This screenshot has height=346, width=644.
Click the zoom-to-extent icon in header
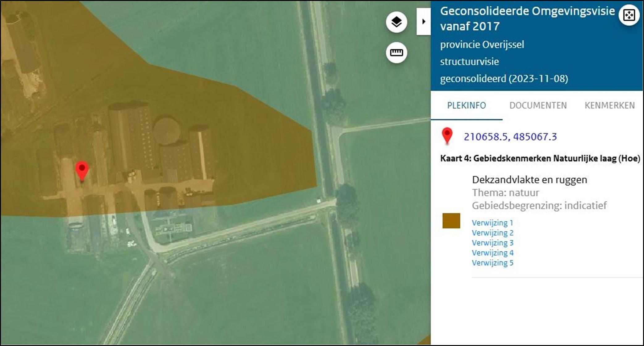tap(629, 15)
